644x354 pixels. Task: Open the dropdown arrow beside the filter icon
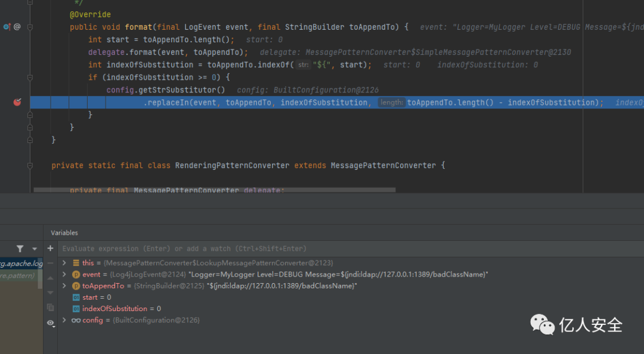(x=35, y=249)
